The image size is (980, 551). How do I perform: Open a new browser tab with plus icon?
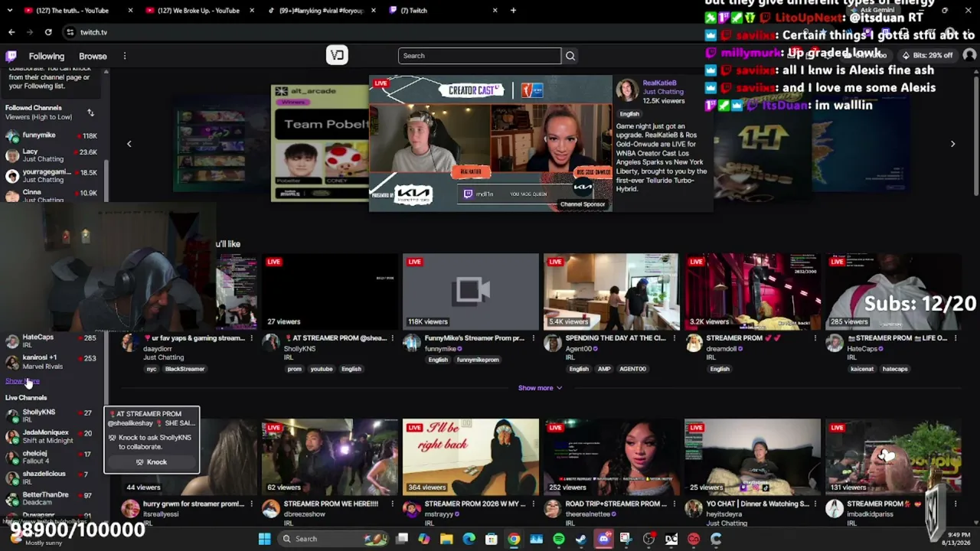tap(513, 11)
